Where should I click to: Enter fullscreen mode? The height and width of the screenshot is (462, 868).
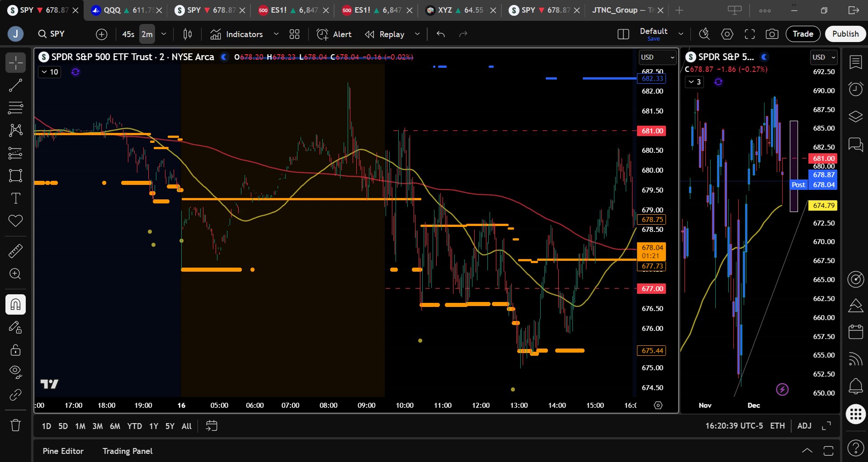(x=750, y=34)
